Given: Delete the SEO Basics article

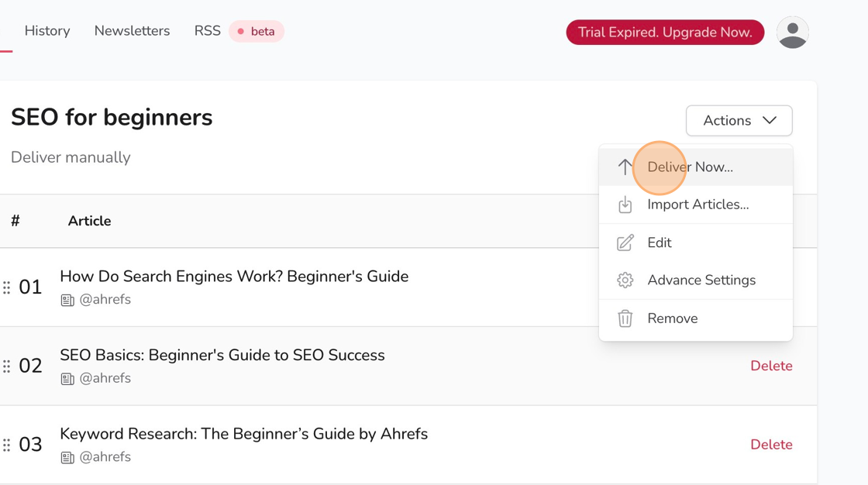Looking at the screenshot, I should (771, 366).
